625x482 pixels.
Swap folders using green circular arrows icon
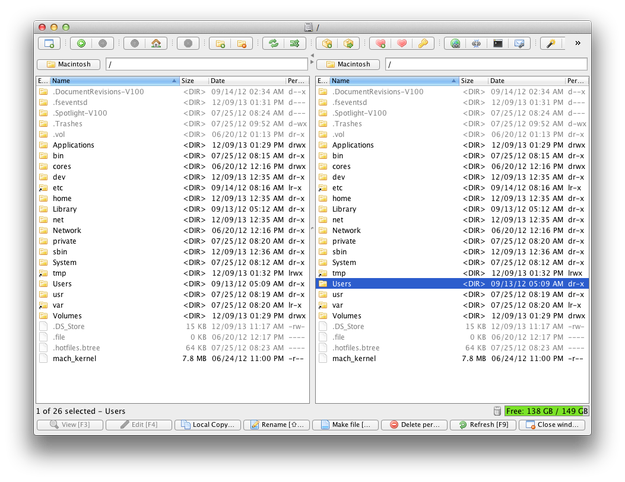click(273, 43)
